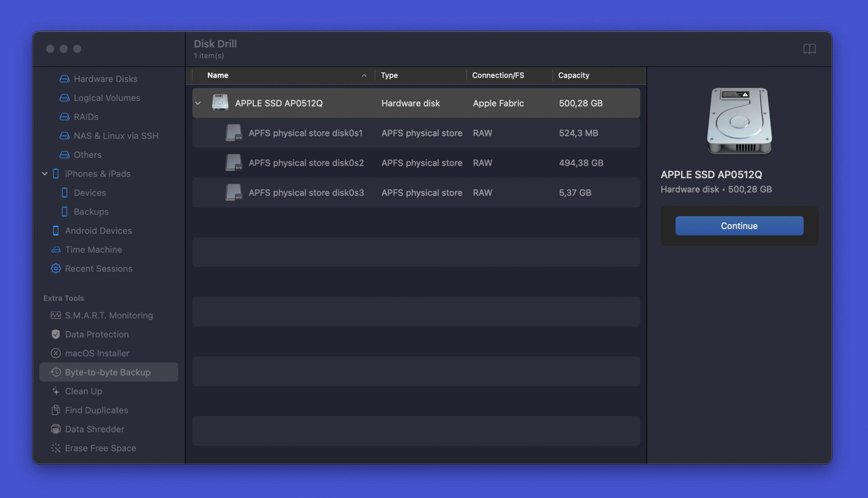868x498 pixels.
Task: Sort by Connection/FS column header
Action: (x=498, y=75)
